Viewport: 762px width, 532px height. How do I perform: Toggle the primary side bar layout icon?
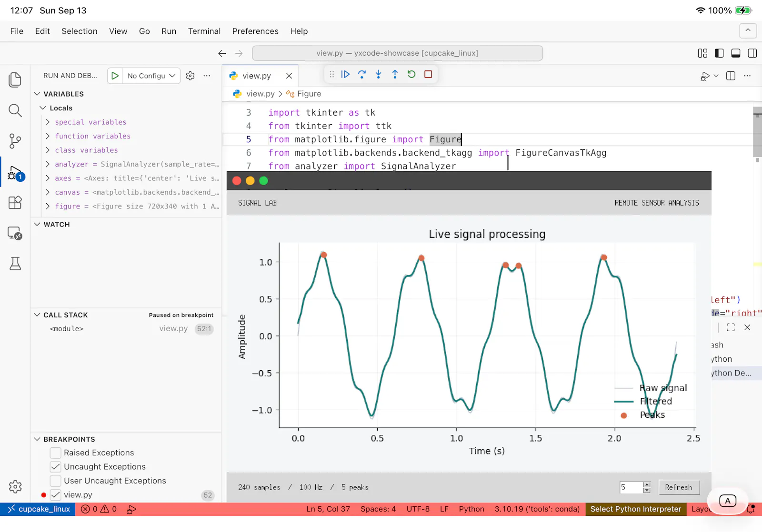point(719,53)
